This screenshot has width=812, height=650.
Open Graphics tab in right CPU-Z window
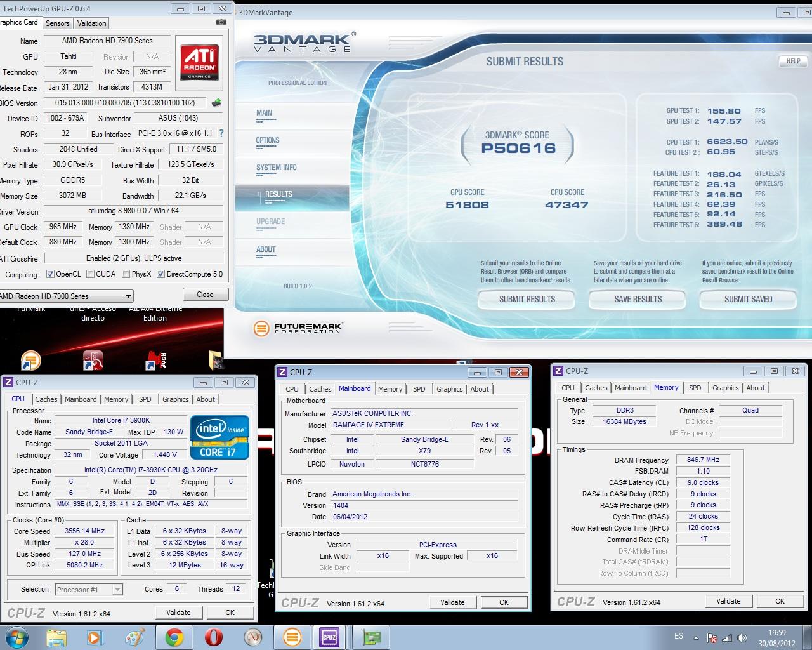[x=725, y=388]
